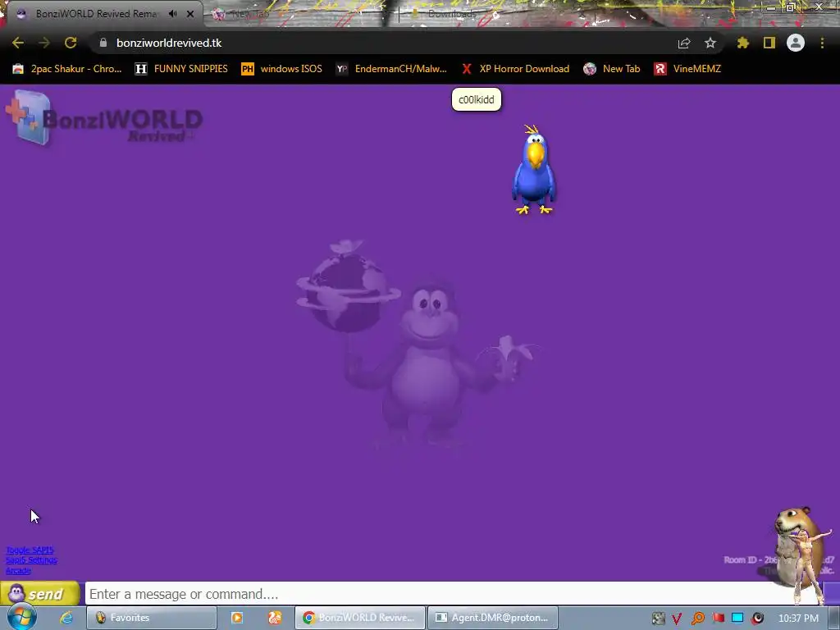Click the address bar URL bonziworldrevived.tk
The width and height of the screenshot is (840, 630).
pyautogui.click(x=169, y=43)
